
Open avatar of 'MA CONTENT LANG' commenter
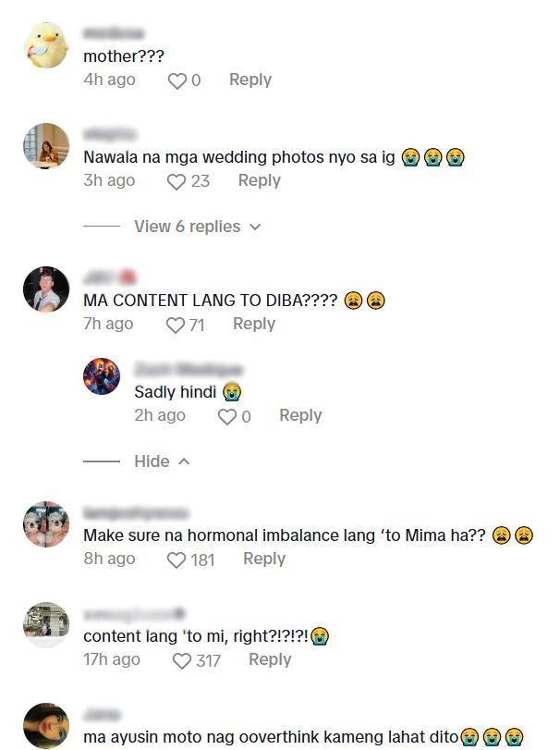[46, 289]
